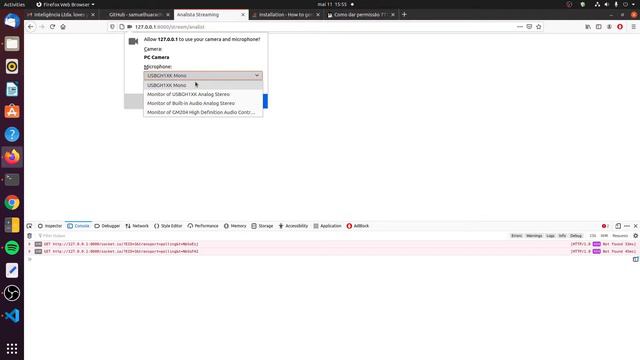Open DevTools more options menu
The height and width of the screenshot is (360, 640).
click(627, 226)
